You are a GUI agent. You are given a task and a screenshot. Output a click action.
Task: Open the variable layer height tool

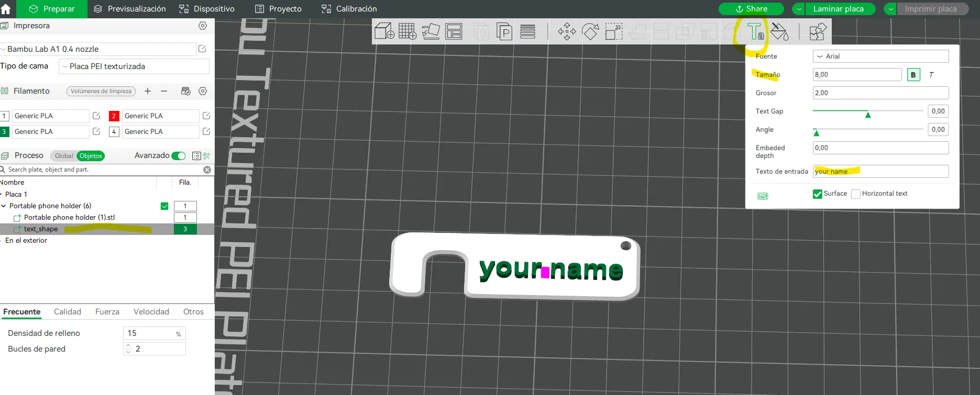(527, 32)
